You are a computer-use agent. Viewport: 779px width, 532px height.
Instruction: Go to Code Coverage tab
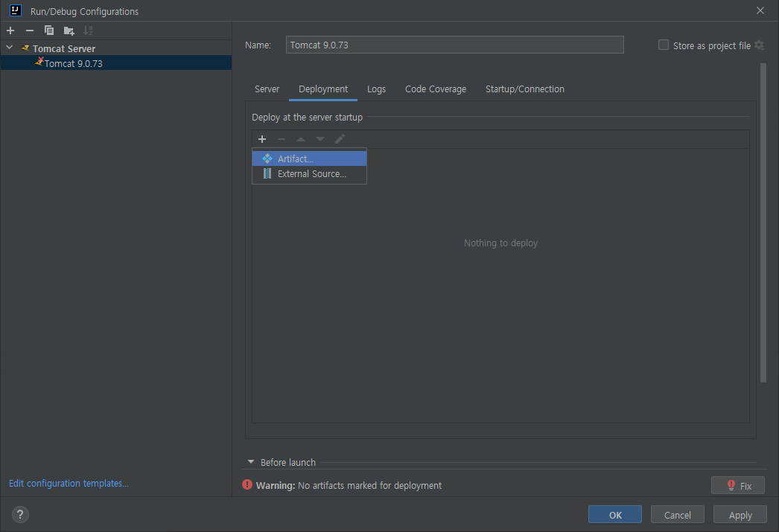coord(436,89)
